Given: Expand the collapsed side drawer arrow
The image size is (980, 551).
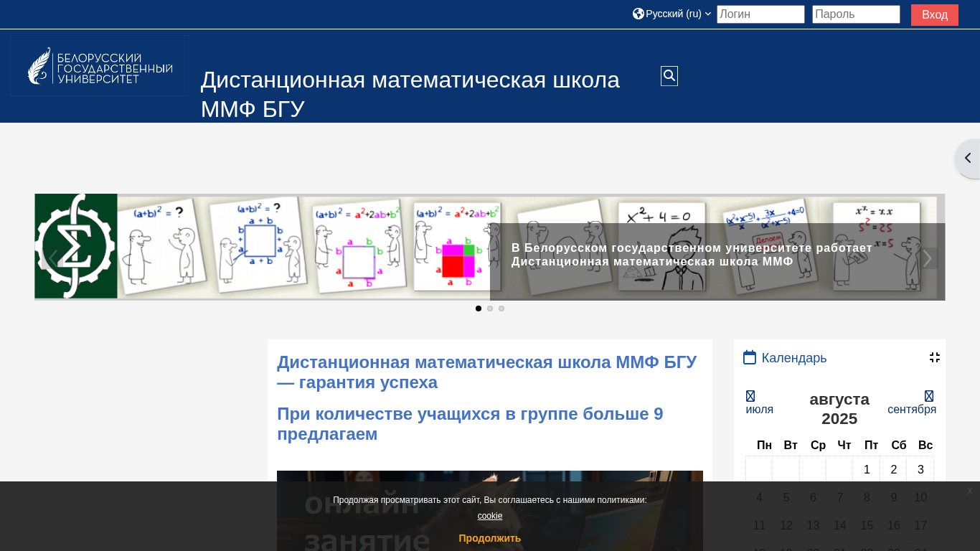Looking at the screenshot, I should click(x=968, y=159).
